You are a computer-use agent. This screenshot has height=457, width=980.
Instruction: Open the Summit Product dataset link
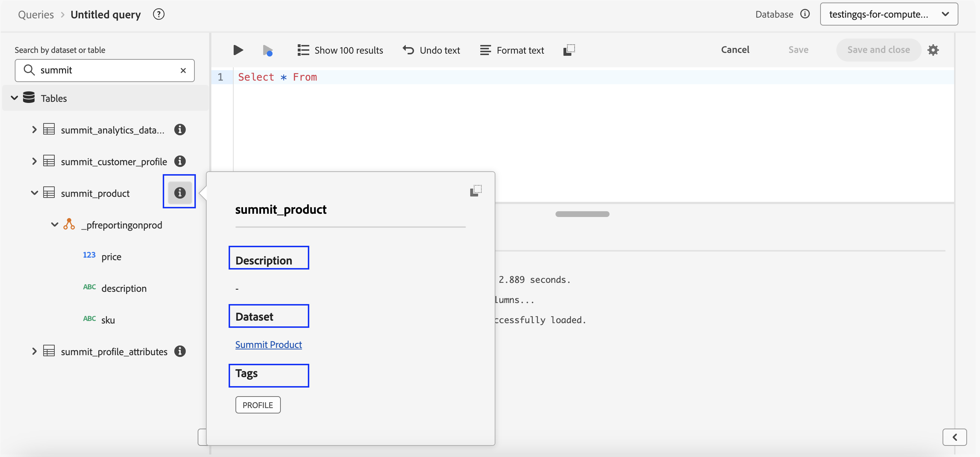click(268, 344)
